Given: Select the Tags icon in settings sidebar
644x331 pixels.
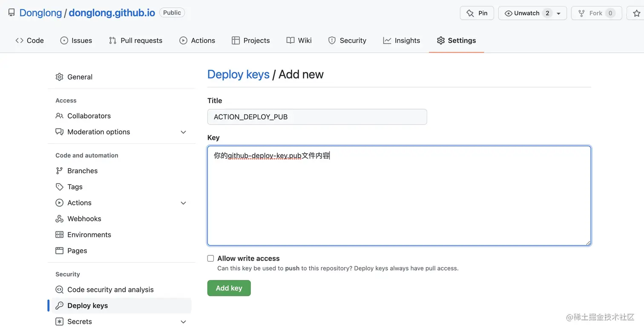Looking at the screenshot, I should pos(59,187).
